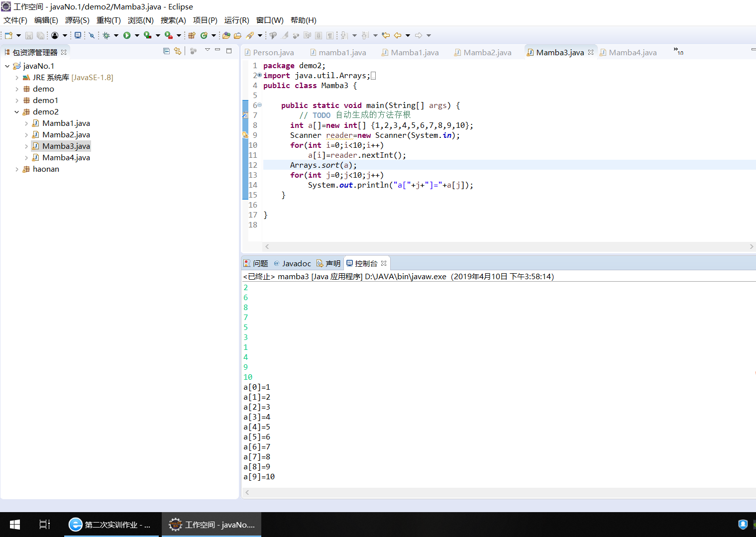This screenshot has width=756, height=537.
Task: Click the Save toolbar icon
Action: coord(29,35)
